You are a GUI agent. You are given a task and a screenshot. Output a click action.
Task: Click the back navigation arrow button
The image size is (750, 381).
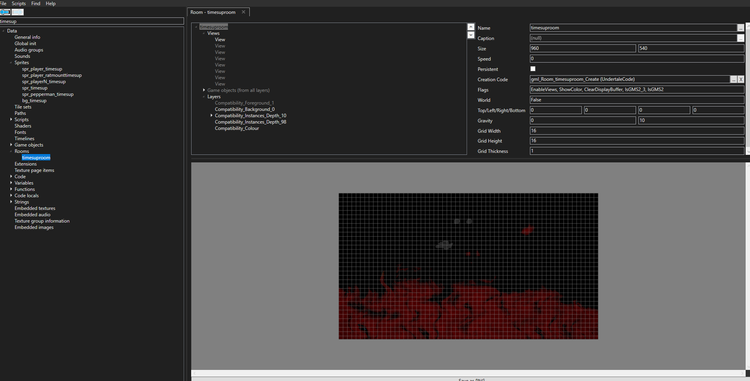[5, 12]
